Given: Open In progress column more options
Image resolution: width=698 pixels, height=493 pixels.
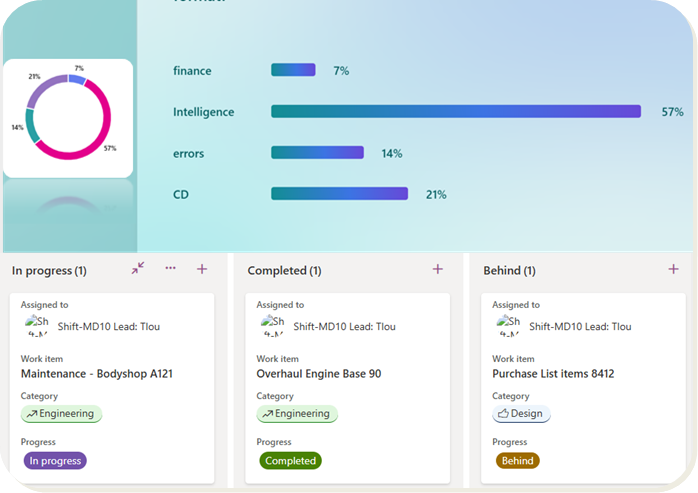Looking at the screenshot, I should pos(170,268).
